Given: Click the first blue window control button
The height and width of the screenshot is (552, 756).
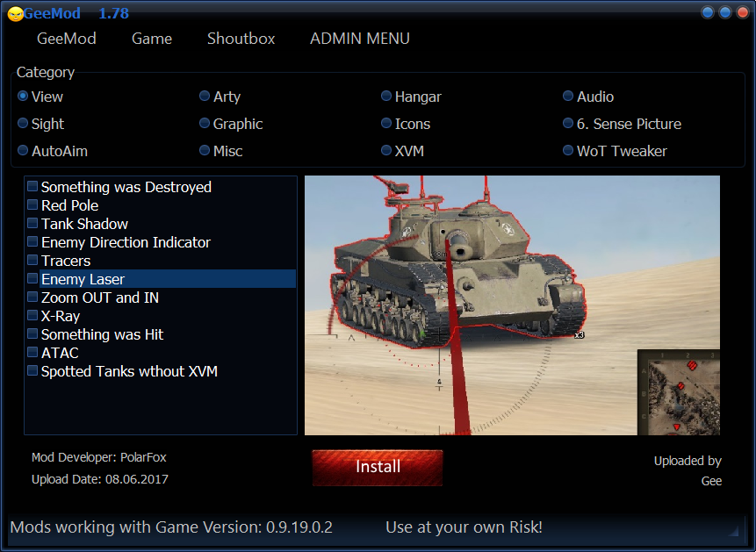Looking at the screenshot, I should point(708,12).
